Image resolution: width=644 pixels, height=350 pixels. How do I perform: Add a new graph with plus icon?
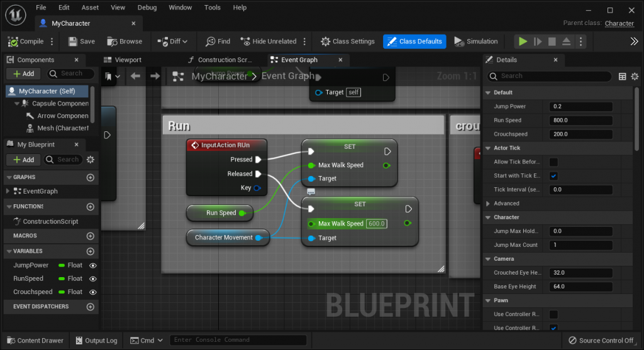[x=91, y=178]
